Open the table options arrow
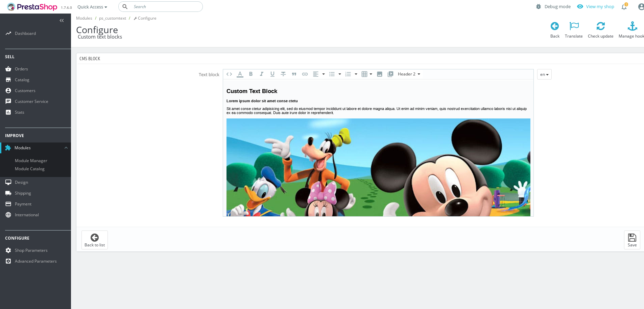Image resolution: width=644 pixels, height=309 pixels. pos(371,74)
